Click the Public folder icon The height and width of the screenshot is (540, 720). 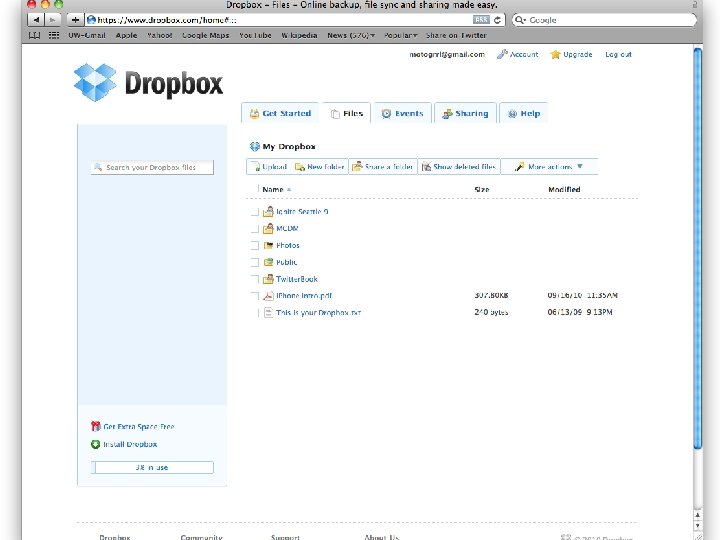(268, 262)
